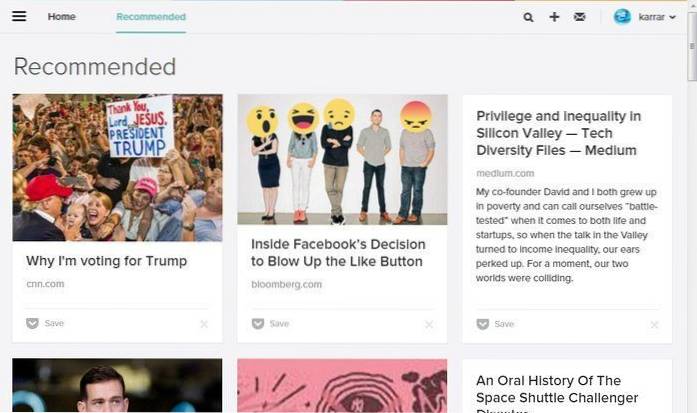Image resolution: width=697 pixels, height=413 pixels.
Task: Open the inbox envelope icon
Action: 580,17
